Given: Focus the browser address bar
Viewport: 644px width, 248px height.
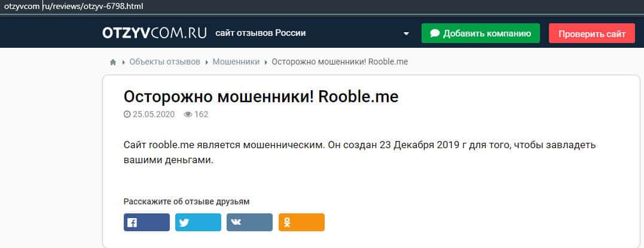Looking at the screenshot, I should click(239, 6).
